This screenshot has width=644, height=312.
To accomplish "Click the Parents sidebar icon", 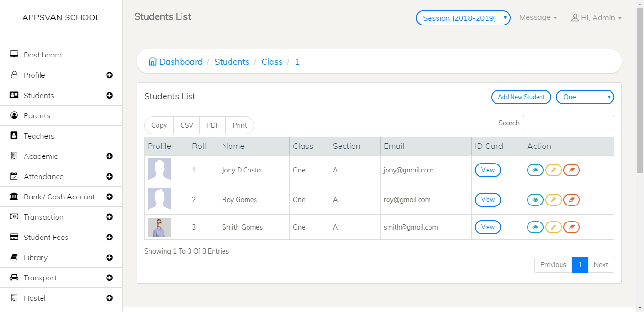I will (x=14, y=115).
